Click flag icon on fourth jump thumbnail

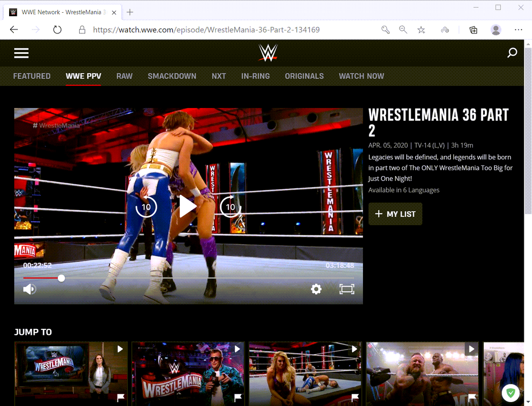pos(472,397)
